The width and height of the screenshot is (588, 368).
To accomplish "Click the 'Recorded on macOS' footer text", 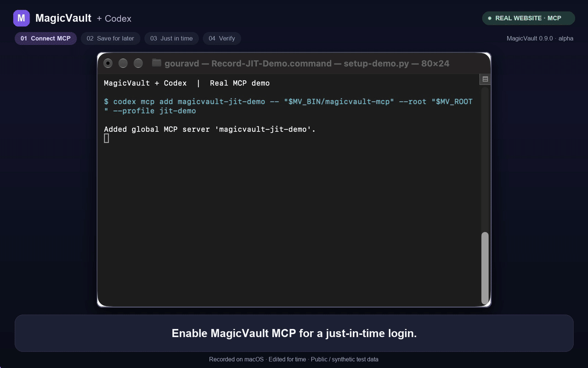I will coord(236,359).
